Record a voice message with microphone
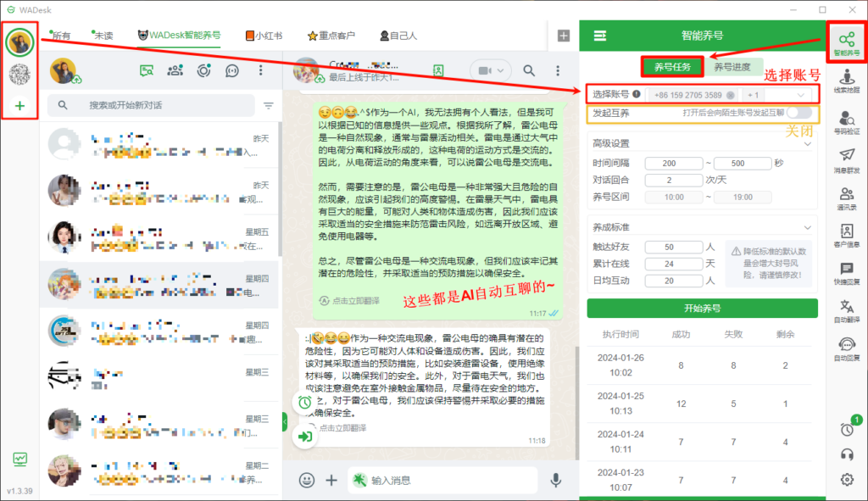 pos(556,480)
